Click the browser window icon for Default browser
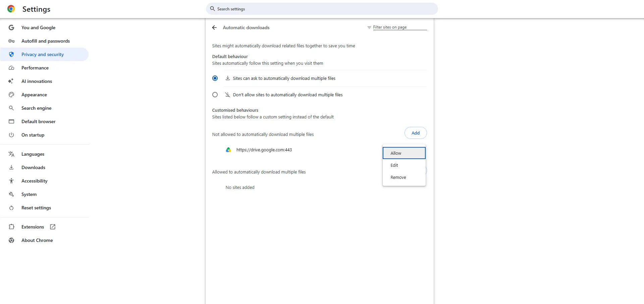Image resolution: width=644 pixels, height=304 pixels. [11, 121]
